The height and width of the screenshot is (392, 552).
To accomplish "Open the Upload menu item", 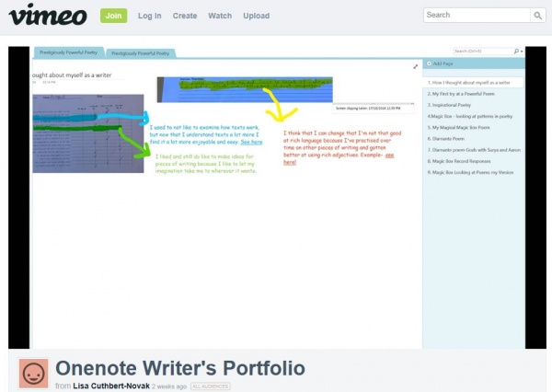I will coord(257,16).
